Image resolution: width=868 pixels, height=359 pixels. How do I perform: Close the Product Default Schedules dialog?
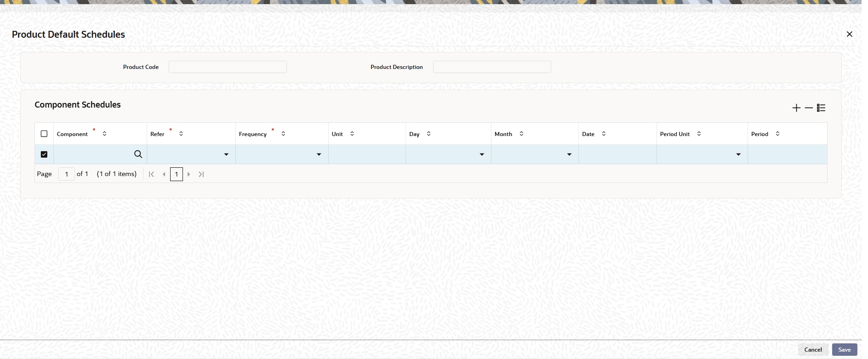click(849, 34)
